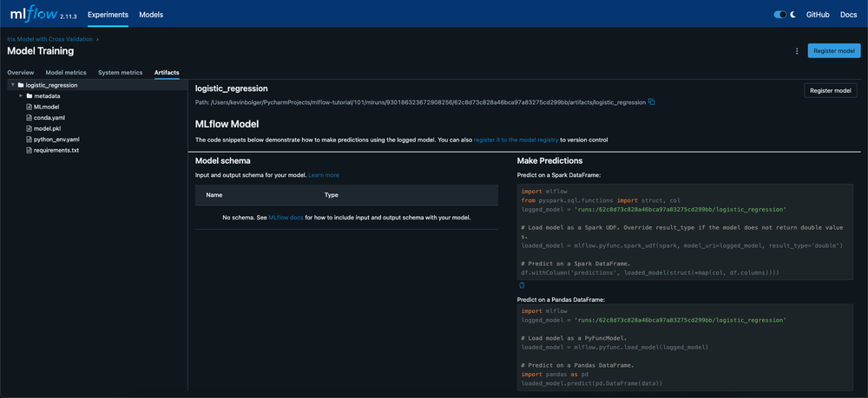Select metadata folder label in tree
The width and height of the screenshot is (868, 398).
click(x=47, y=95)
